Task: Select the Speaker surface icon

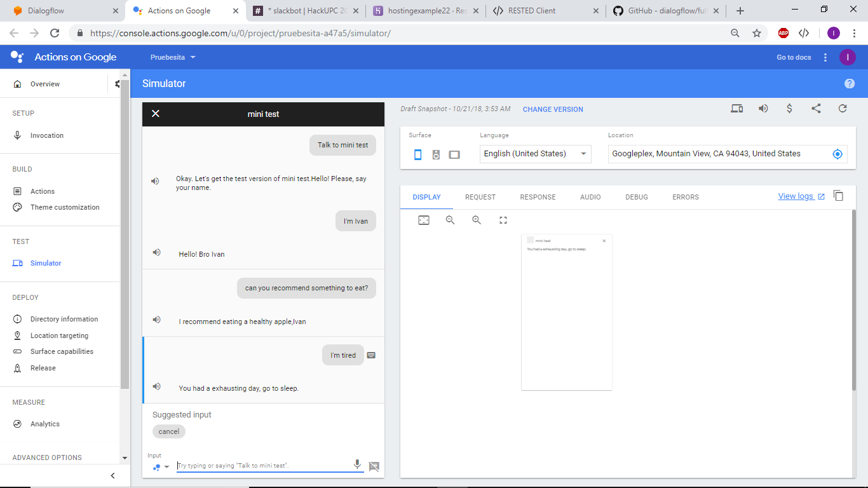Action: pos(436,154)
